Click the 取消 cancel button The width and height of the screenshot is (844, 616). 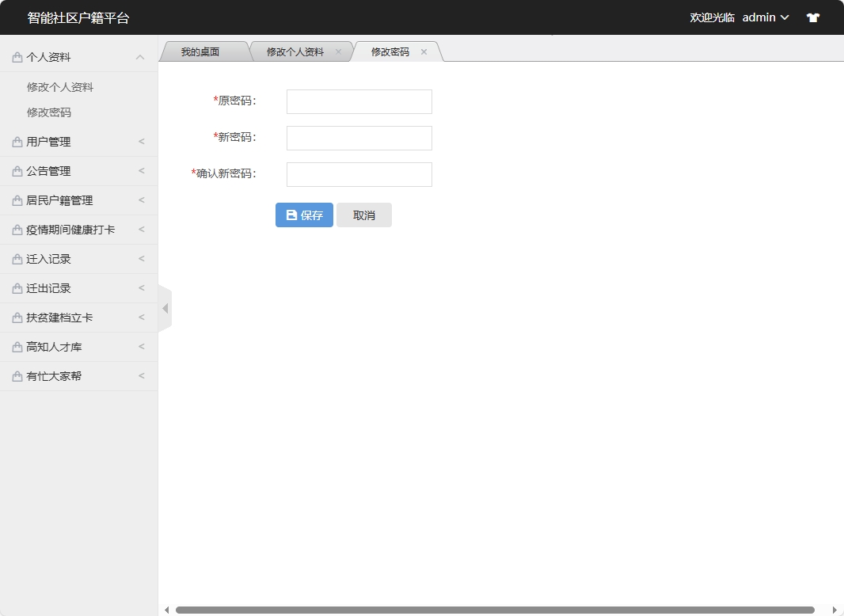coord(364,215)
